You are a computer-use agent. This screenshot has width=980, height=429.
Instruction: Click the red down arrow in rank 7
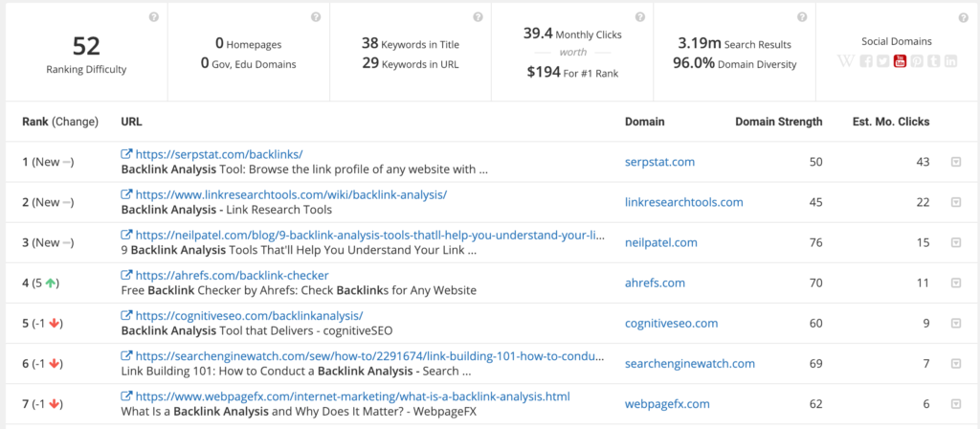tap(55, 404)
